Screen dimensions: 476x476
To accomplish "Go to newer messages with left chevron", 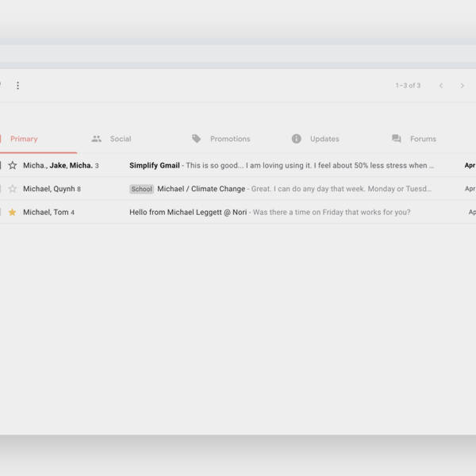I will (x=441, y=86).
